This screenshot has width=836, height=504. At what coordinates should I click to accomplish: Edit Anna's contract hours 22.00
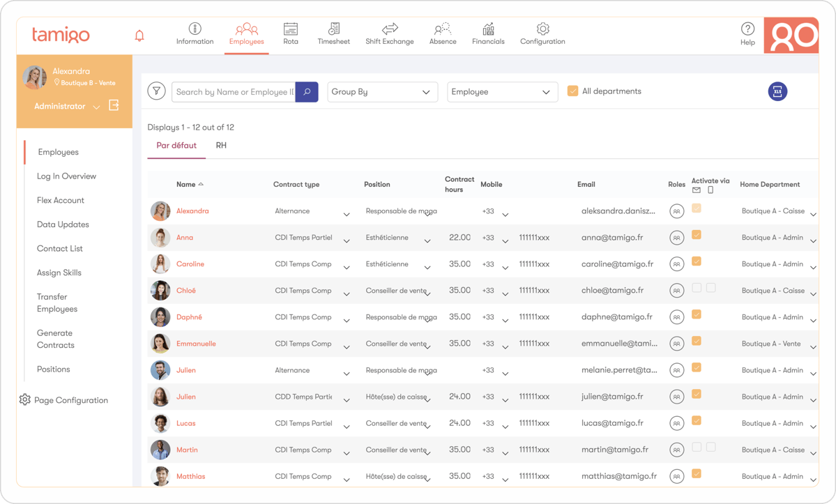(459, 238)
